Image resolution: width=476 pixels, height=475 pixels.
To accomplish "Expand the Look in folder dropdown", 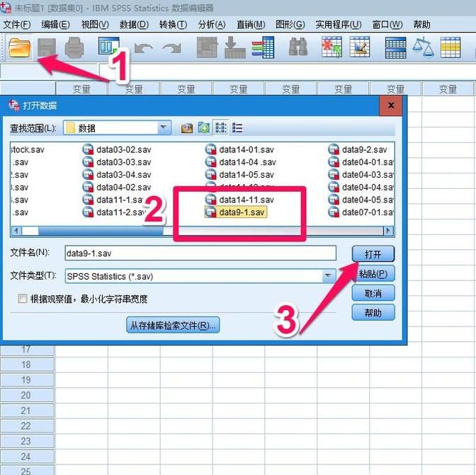I will pos(164,127).
